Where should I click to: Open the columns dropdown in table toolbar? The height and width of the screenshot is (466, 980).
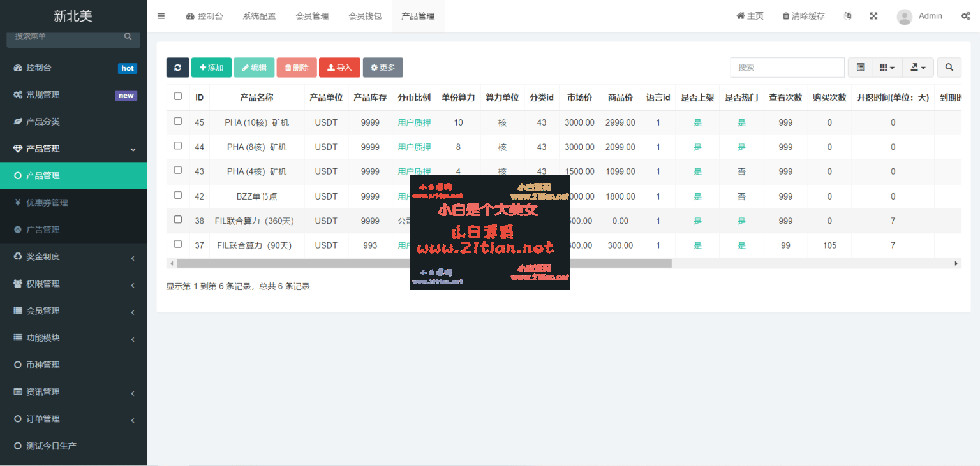pos(887,68)
